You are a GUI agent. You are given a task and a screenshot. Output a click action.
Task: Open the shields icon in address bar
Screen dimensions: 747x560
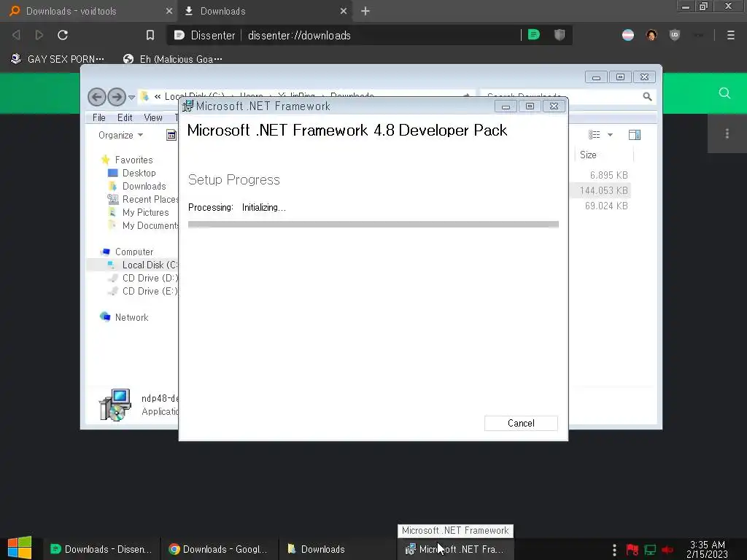[560, 35]
